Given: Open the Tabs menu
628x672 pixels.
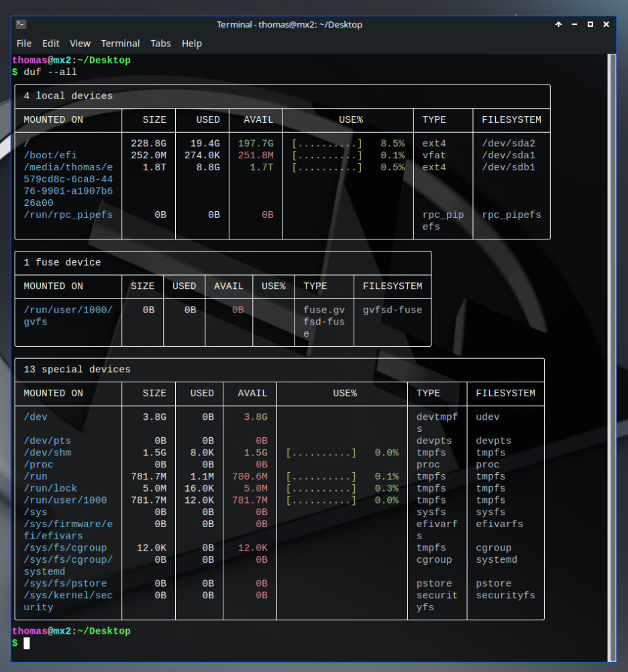Looking at the screenshot, I should [x=160, y=44].
